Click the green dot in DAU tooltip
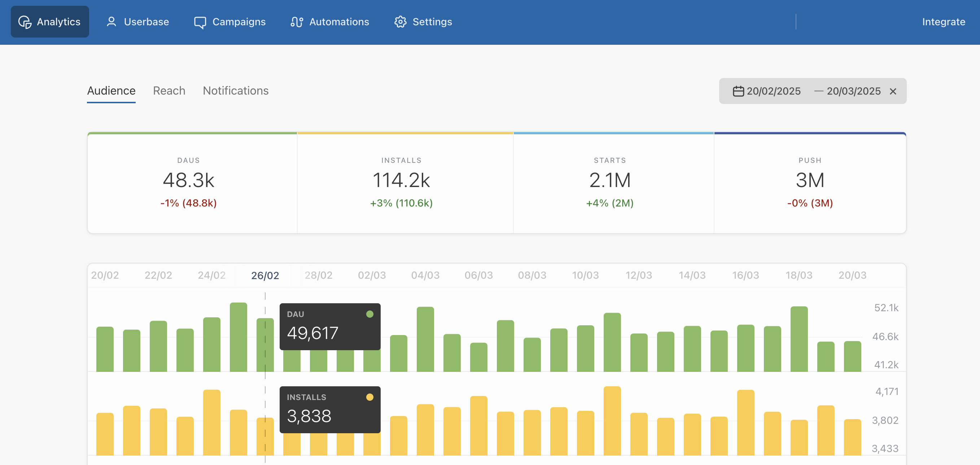Screen dimensions: 980x465 coord(369,314)
